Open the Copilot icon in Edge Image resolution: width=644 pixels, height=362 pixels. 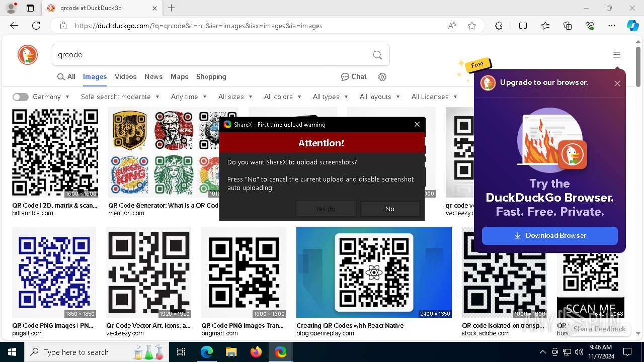click(x=632, y=26)
